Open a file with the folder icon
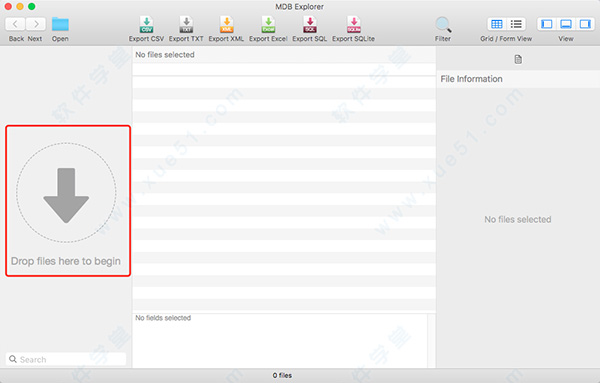The width and height of the screenshot is (600, 383). click(60, 24)
